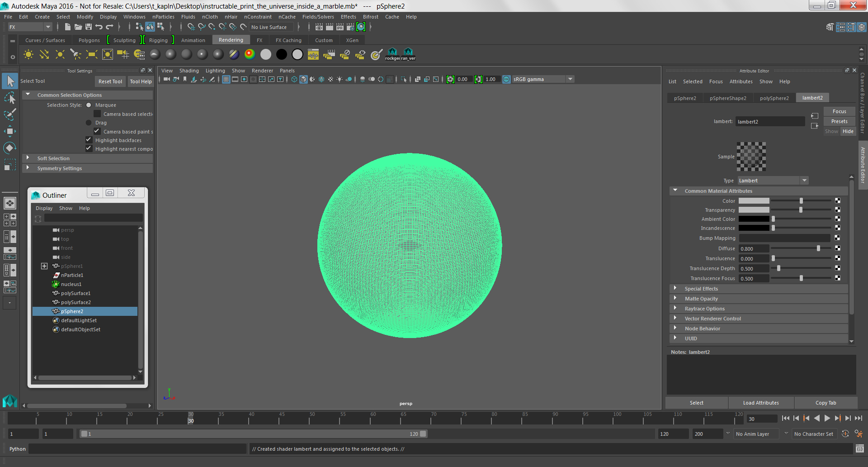Click the Color attribute map checker button
868x467 pixels.
click(838, 200)
